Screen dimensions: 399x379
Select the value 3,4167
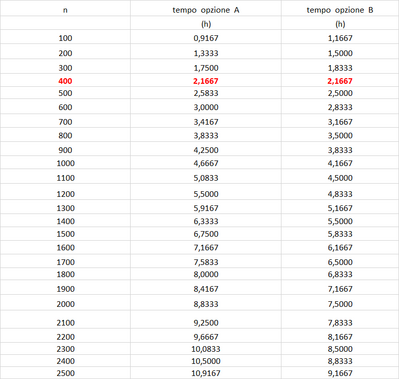pos(206,122)
